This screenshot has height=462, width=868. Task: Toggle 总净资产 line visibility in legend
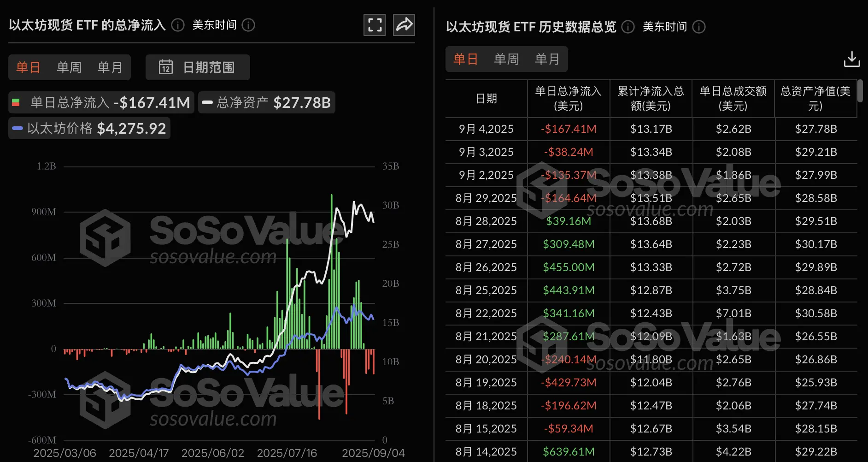266,102
